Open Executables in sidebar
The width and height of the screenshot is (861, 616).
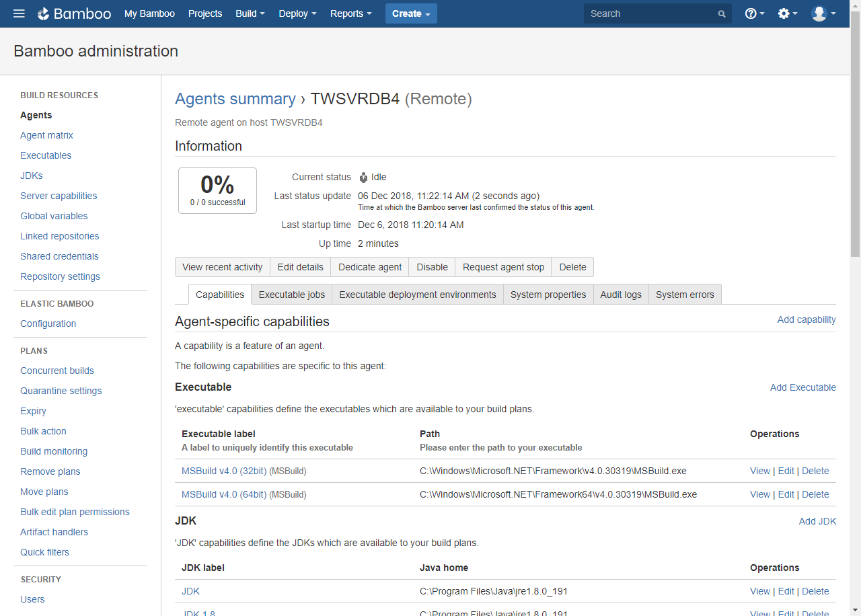point(46,155)
